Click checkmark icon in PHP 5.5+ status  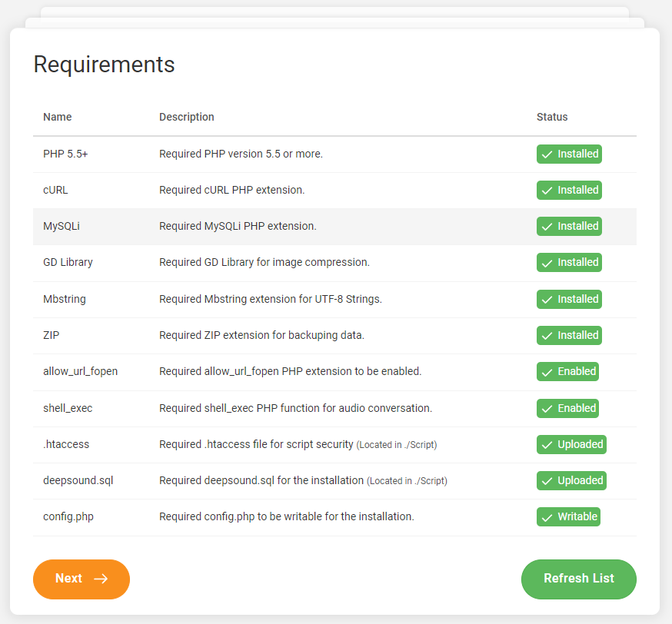(x=547, y=154)
